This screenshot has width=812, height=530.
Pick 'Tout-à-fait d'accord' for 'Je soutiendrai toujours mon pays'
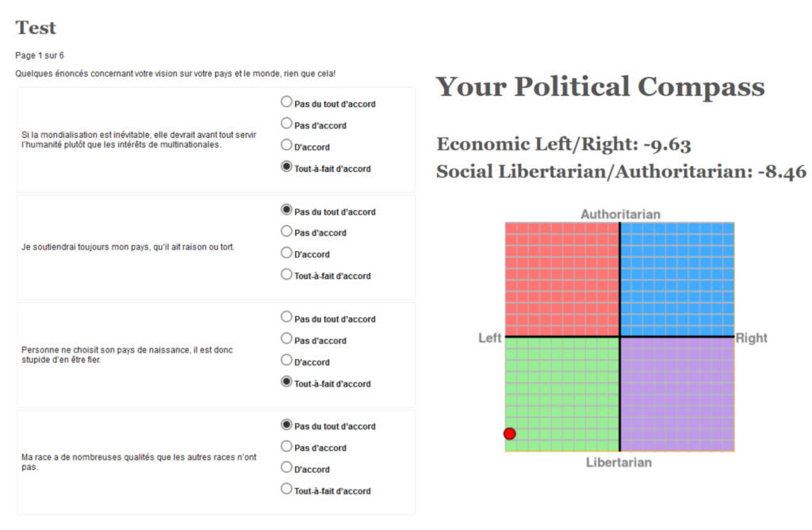[x=286, y=274]
